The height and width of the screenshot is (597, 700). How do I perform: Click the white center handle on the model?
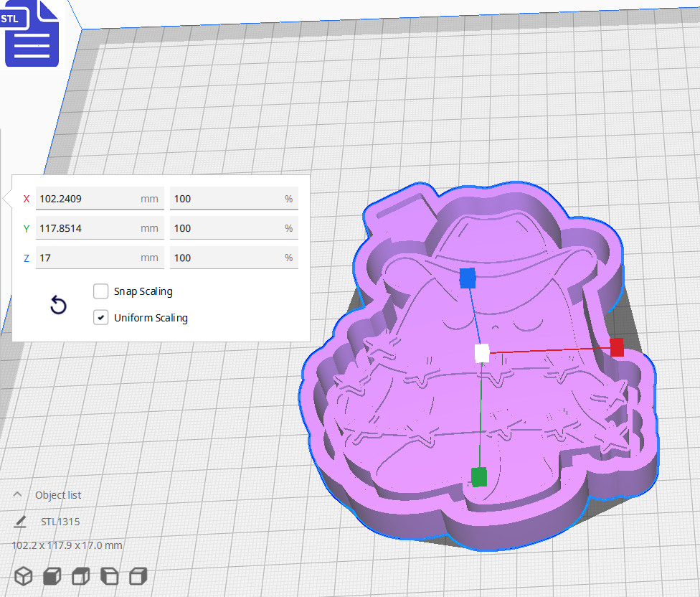click(x=481, y=352)
